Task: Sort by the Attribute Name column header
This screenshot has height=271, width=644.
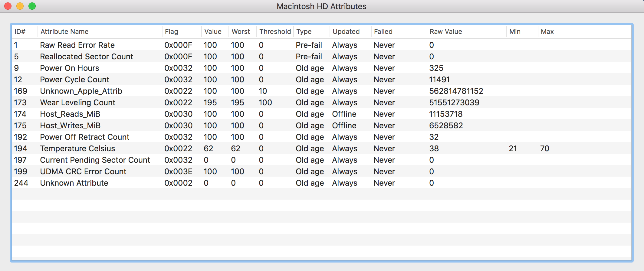Action: coord(100,31)
